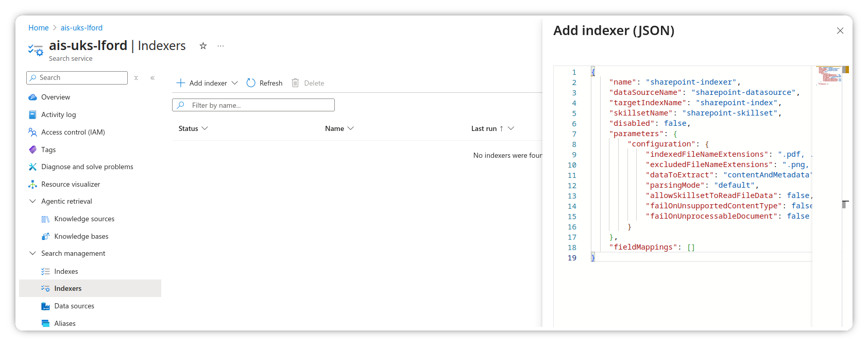Image resolution: width=868 pixels, height=346 pixels.
Task: Click the Add indexer button label
Action: 208,83
